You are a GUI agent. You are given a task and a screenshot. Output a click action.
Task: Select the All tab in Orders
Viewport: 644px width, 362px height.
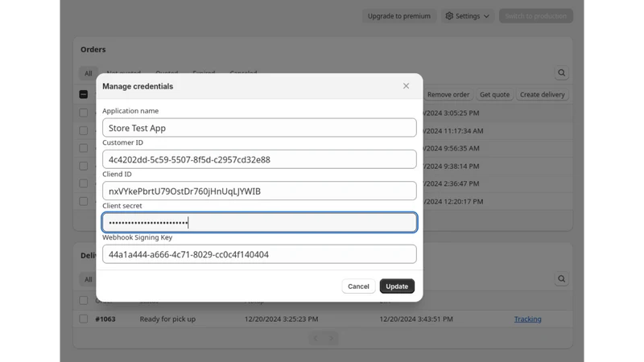click(89, 73)
